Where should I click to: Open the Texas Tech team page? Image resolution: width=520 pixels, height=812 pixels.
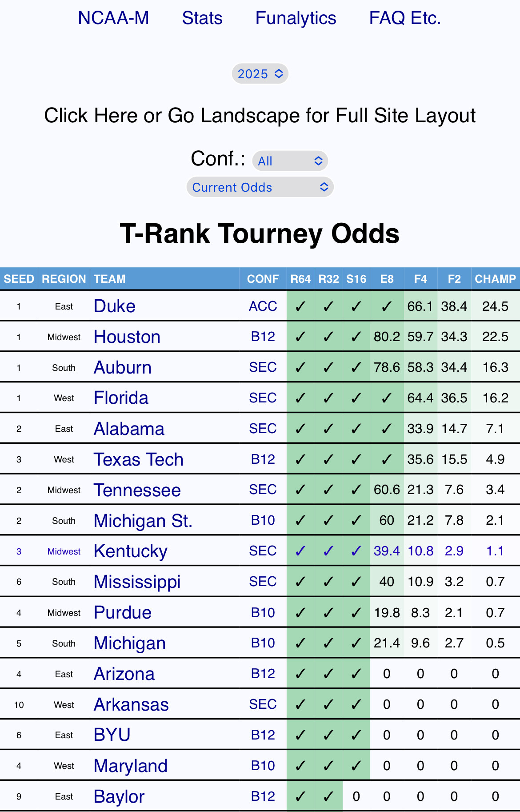coord(138,460)
